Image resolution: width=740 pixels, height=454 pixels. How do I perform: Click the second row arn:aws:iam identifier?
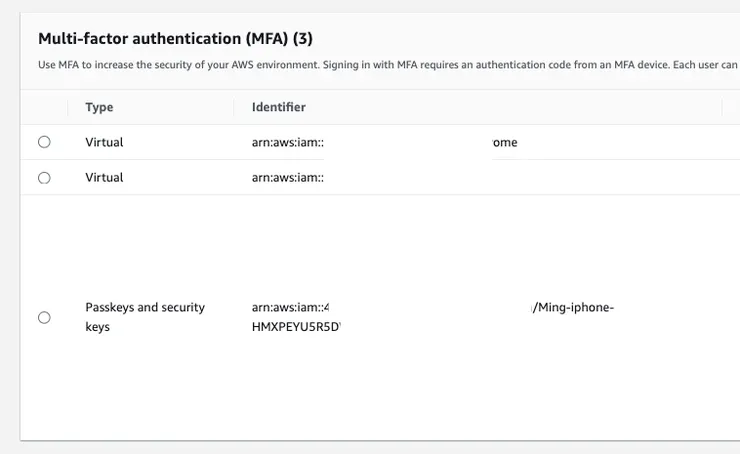[289, 177]
